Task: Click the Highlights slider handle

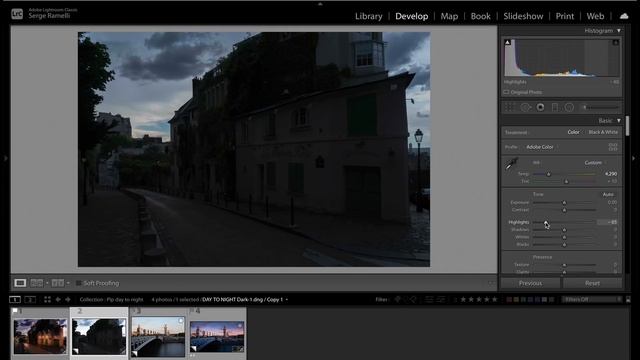Action: tap(545, 222)
